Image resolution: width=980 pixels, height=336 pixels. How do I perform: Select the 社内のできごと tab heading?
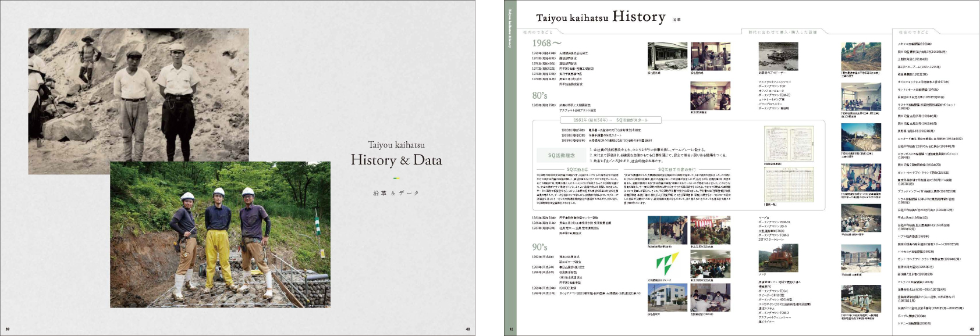pos(538,33)
